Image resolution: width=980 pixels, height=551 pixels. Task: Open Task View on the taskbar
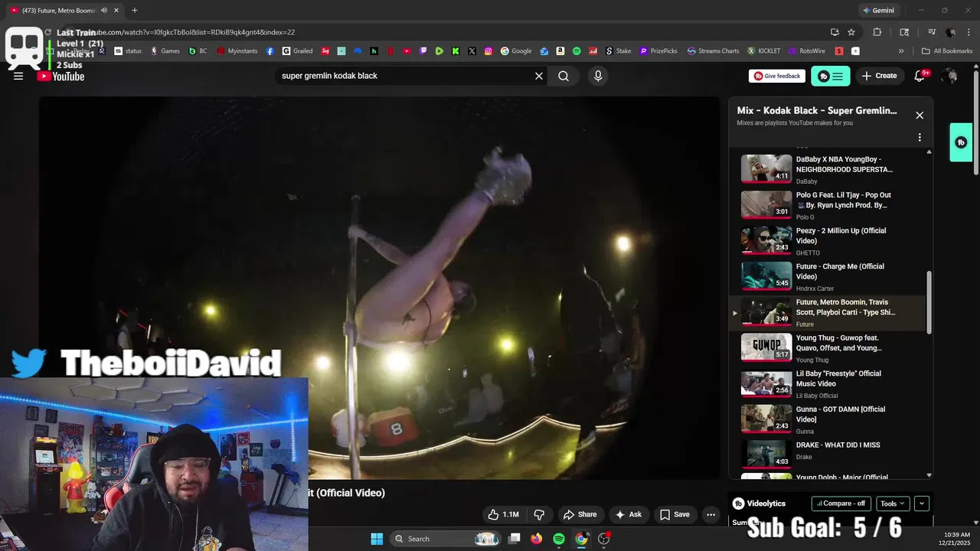click(x=514, y=539)
